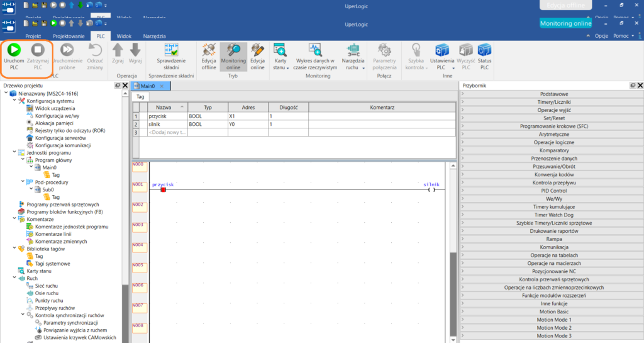The height and width of the screenshot is (343, 644).
Task: Collapse Konfiguracja systemu tree node
Action: 14,101
